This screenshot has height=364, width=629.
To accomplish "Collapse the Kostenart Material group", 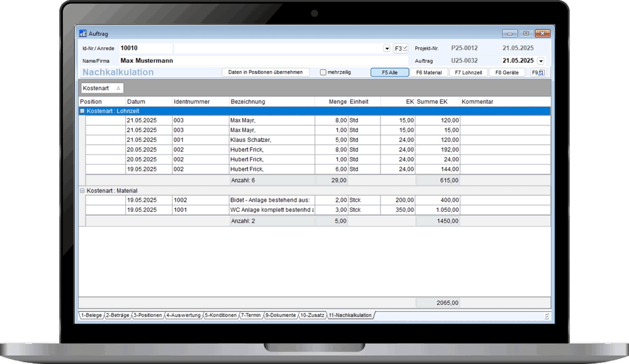I will tap(82, 190).
